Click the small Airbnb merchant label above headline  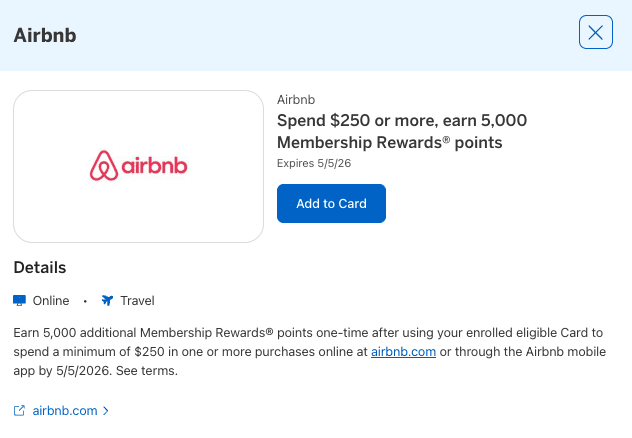tap(295, 99)
